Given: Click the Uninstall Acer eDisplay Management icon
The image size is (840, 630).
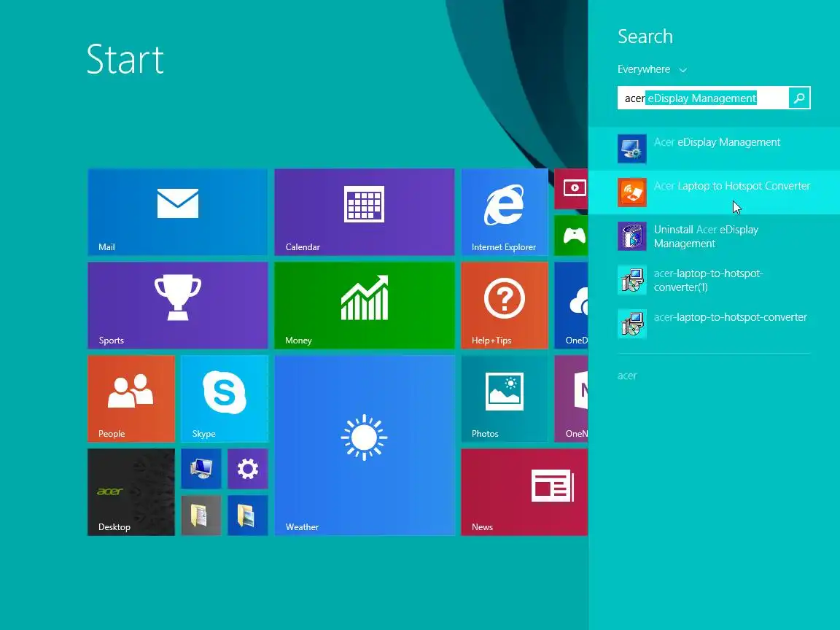Looking at the screenshot, I should click(632, 236).
